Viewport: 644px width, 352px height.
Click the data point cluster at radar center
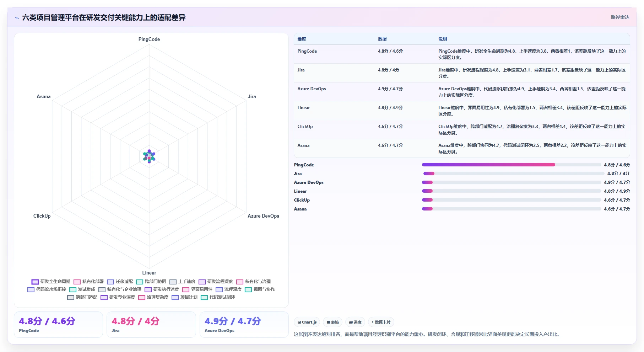[x=149, y=156]
